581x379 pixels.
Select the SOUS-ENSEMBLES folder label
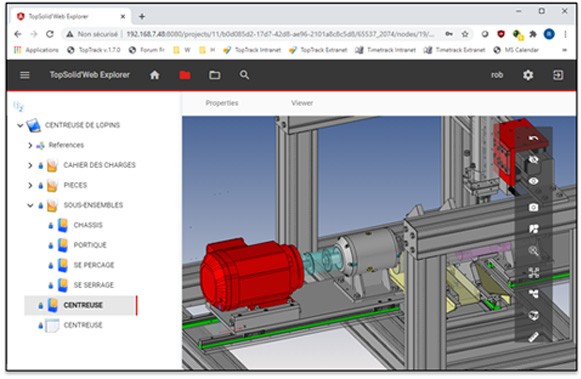(x=93, y=205)
